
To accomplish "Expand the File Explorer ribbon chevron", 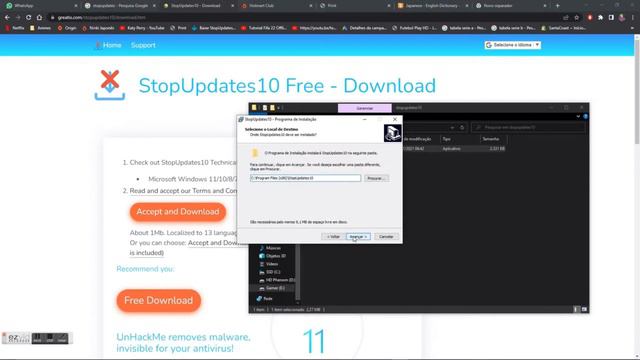I will pyautogui.click(x=578, y=117).
